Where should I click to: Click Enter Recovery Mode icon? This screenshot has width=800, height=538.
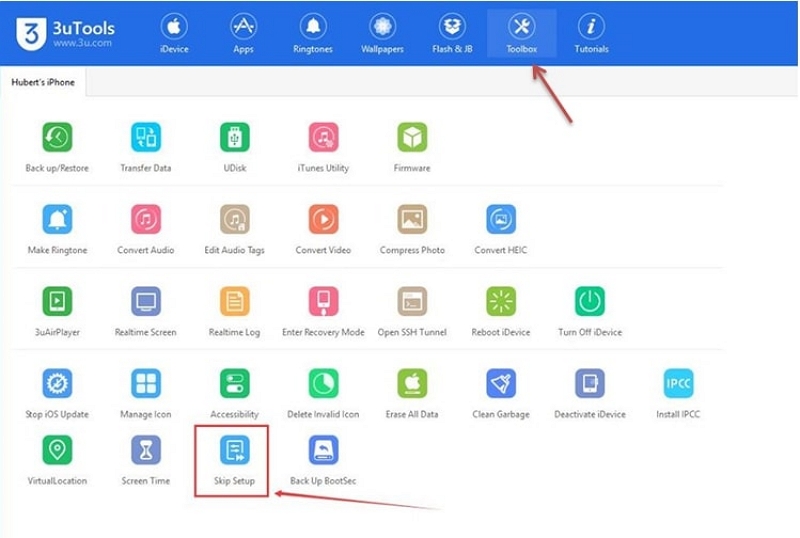point(323,302)
